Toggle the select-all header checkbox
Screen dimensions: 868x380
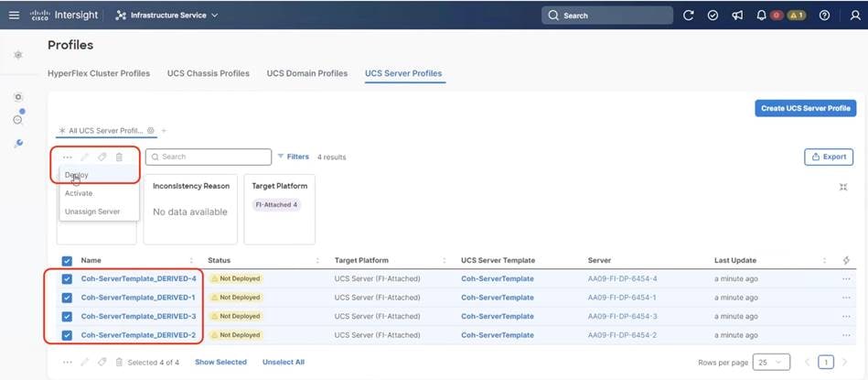[x=67, y=260]
